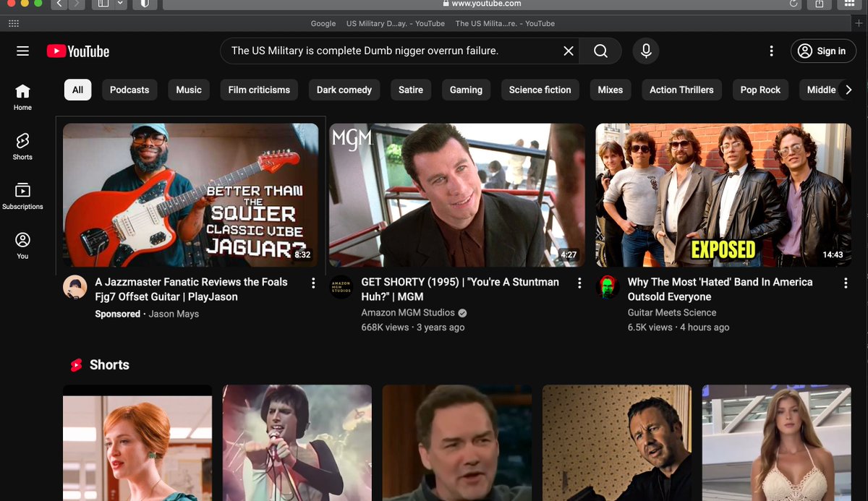This screenshot has height=501, width=868.
Task: Select the Science fiction chip
Action: pyautogui.click(x=540, y=90)
